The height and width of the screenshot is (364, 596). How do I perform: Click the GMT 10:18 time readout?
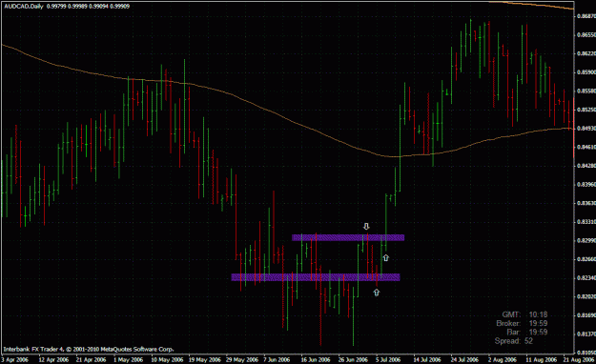point(524,314)
